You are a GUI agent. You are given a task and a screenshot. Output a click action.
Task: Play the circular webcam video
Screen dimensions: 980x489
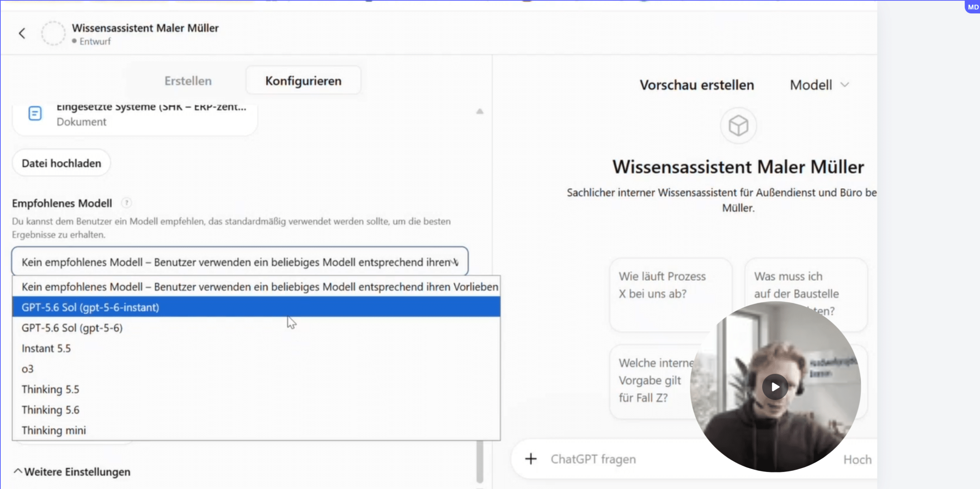click(775, 387)
